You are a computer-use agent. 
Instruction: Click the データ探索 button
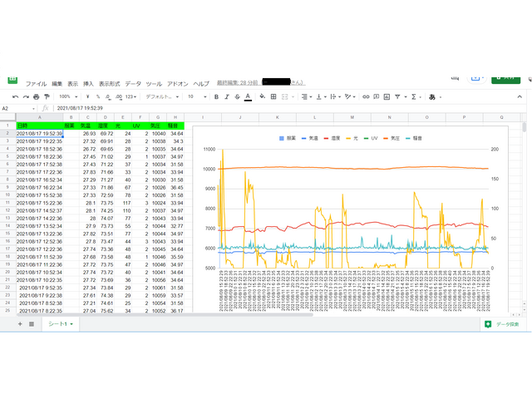(502, 323)
